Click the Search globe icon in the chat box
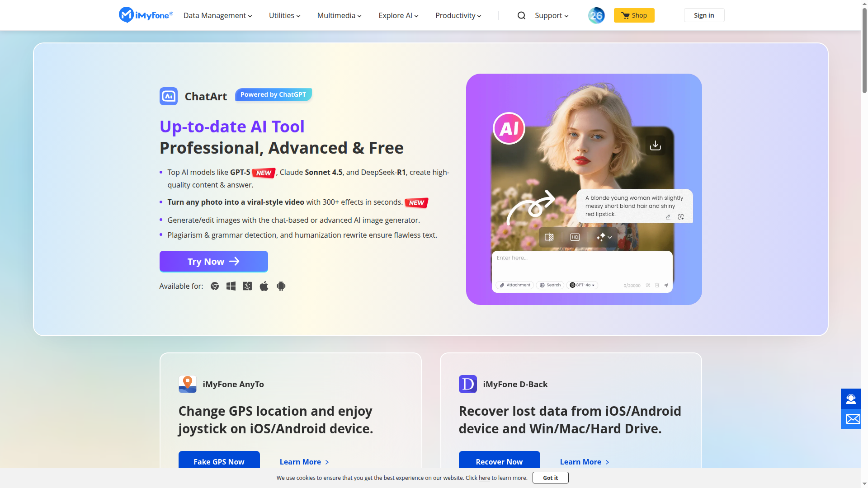The image size is (868, 488). pyautogui.click(x=542, y=285)
